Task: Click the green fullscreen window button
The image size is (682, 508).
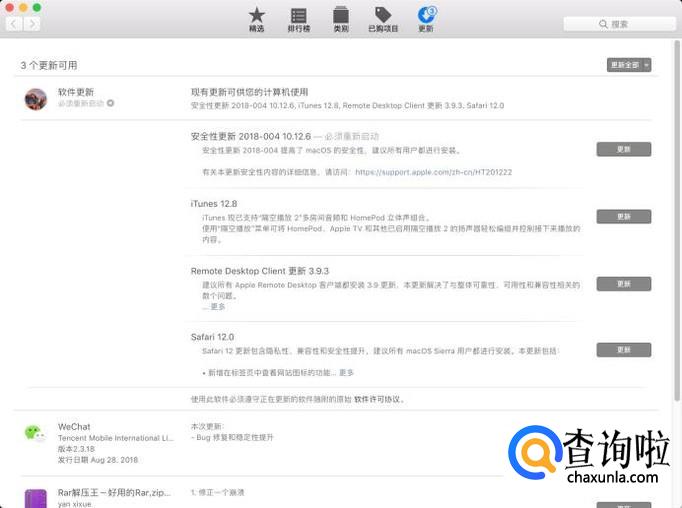Action: (37, 8)
